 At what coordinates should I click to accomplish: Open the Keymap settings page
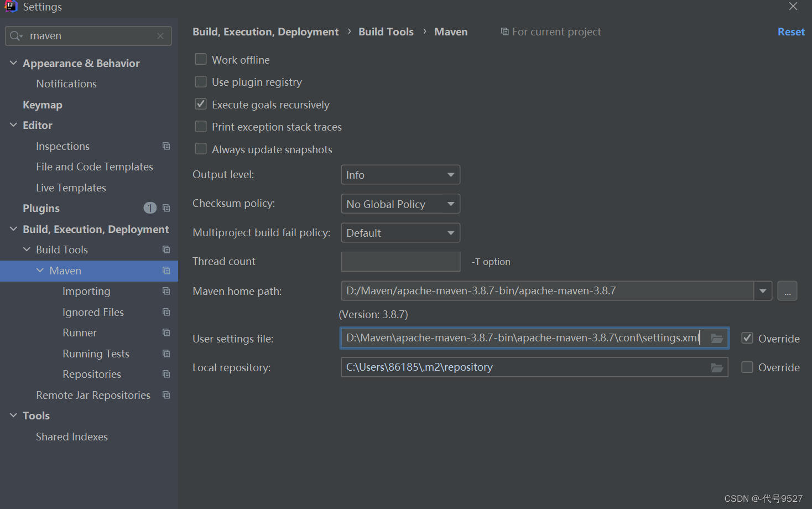43,105
